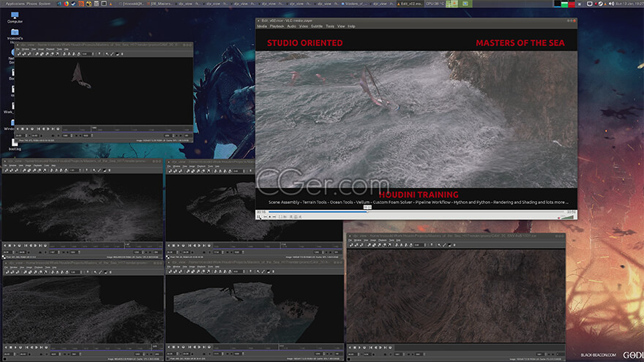Image resolution: width=644 pixels, height=362 pixels.
Task: Open the VLC View menu
Action: click(x=341, y=26)
